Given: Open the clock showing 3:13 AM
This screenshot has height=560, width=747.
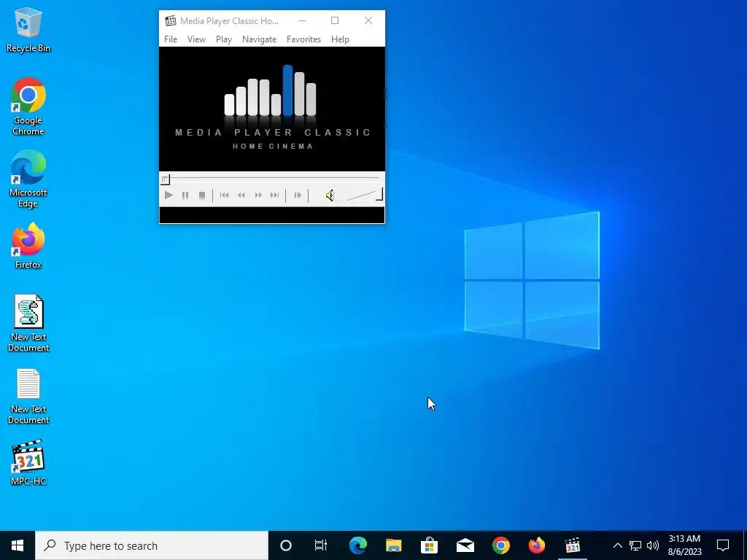Looking at the screenshot, I should [x=684, y=545].
